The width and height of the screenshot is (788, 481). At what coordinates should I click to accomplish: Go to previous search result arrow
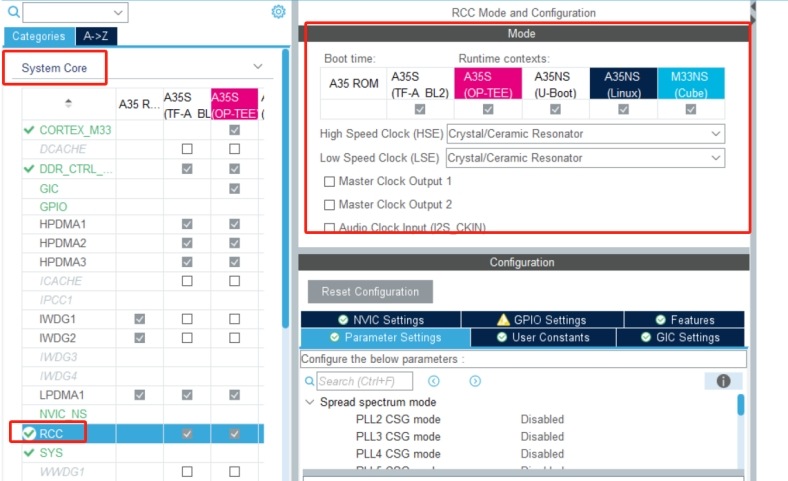coord(434,381)
